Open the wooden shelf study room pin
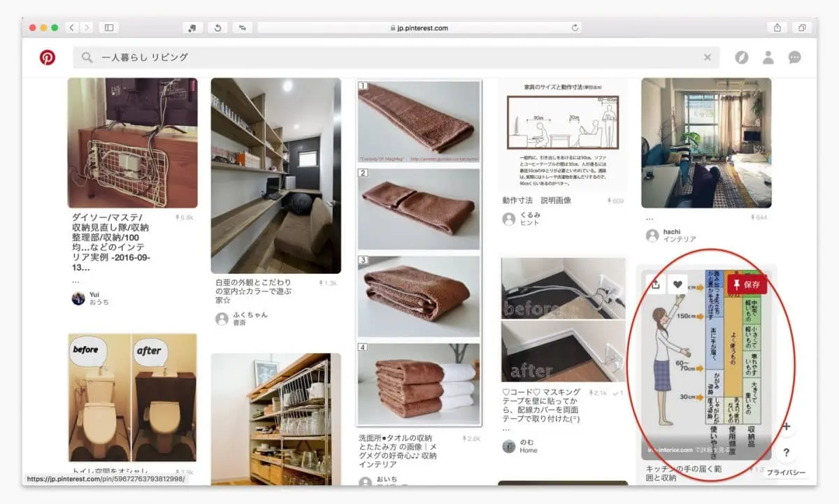839x504 pixels. pos(276,175)
